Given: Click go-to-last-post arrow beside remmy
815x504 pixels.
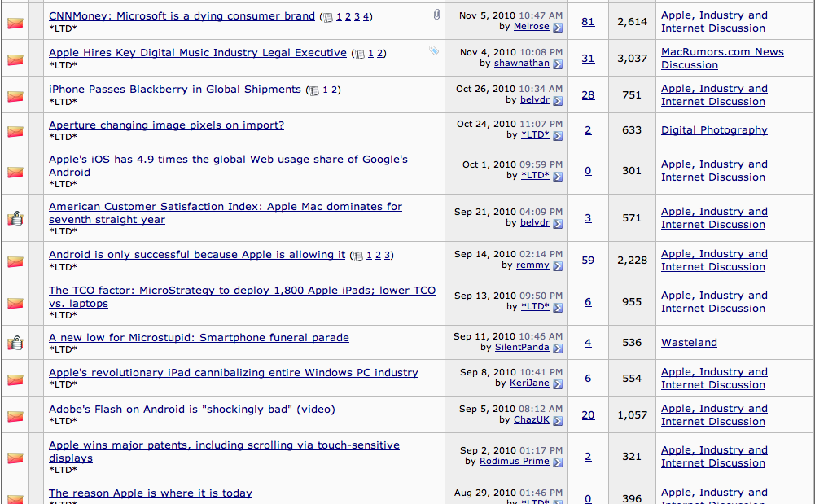Looking at the screenshot, I should [x=558, y=266].
